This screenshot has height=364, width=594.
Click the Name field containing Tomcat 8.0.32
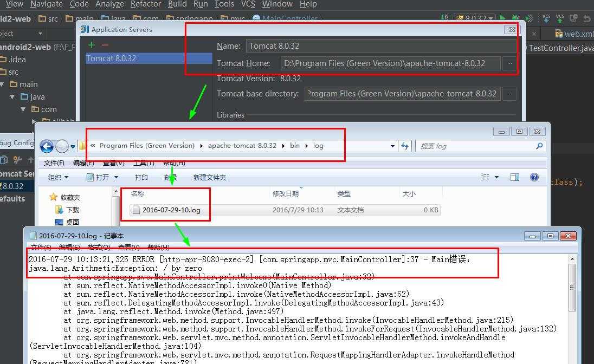(x=380, y=46)
